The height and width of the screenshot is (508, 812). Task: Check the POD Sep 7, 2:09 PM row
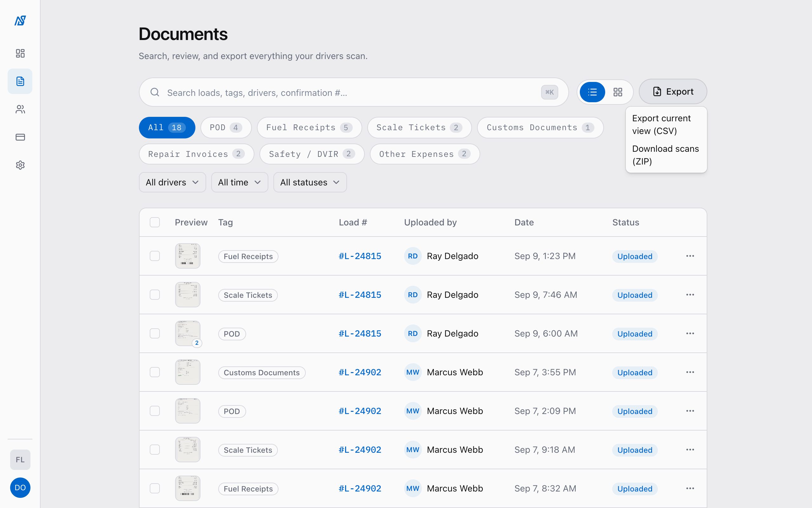[x=155, y=411]
